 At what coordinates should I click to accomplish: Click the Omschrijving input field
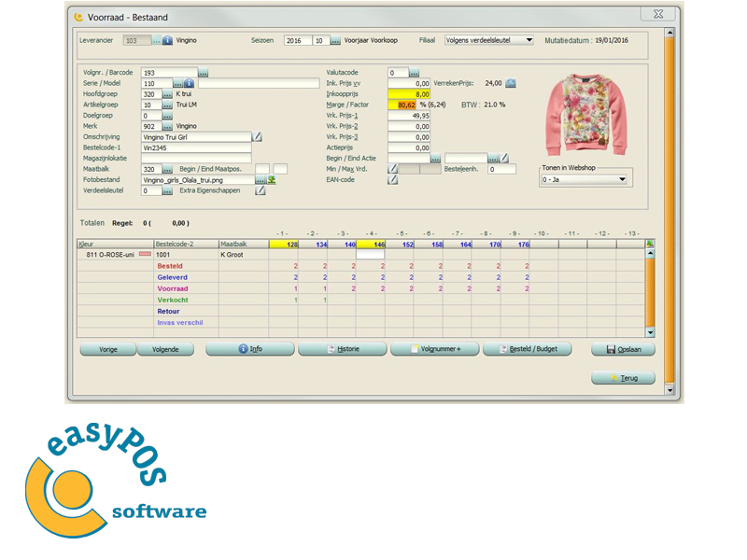pos(196,137)
